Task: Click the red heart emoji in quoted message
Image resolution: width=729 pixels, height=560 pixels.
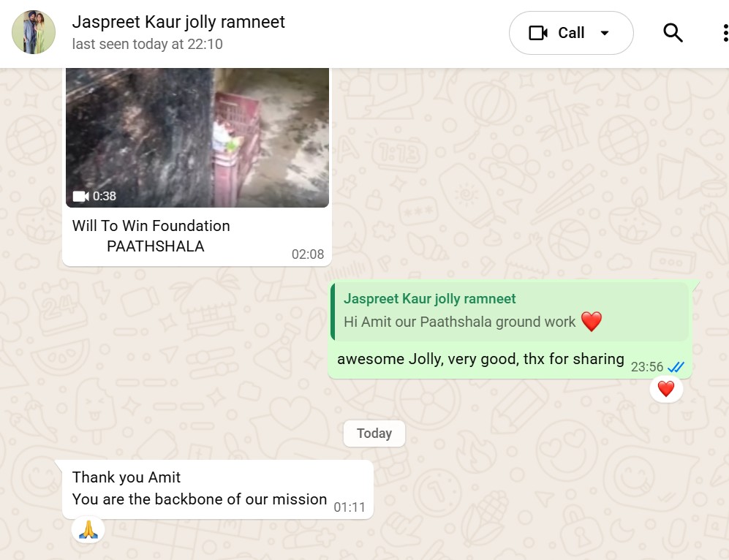Action: point(592,322)
